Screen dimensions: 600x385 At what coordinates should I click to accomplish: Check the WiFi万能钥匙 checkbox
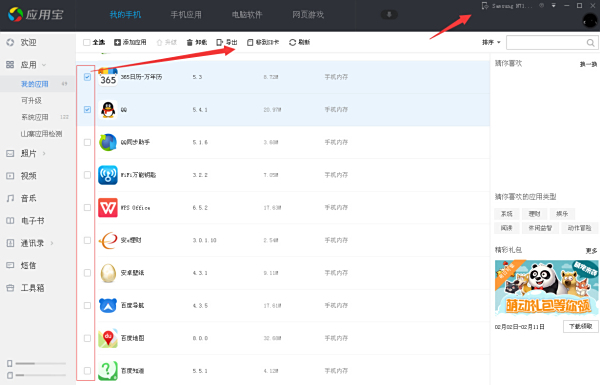[87, 175]
